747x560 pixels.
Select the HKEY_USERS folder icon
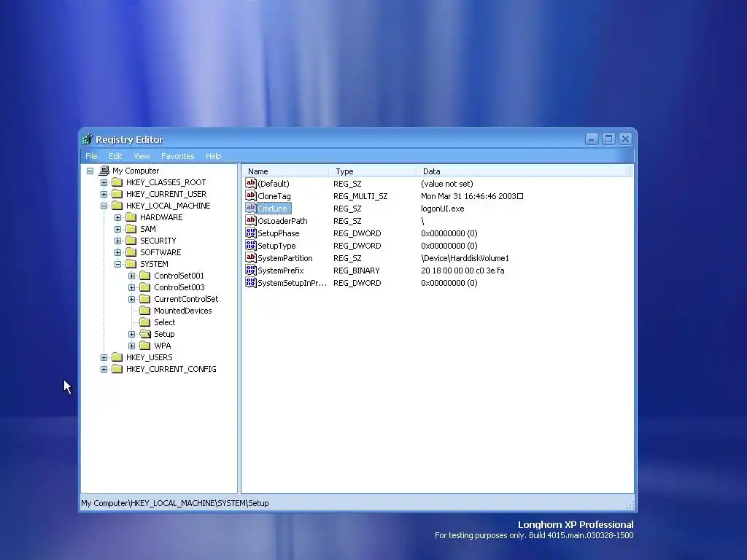(x=117, y=357)
